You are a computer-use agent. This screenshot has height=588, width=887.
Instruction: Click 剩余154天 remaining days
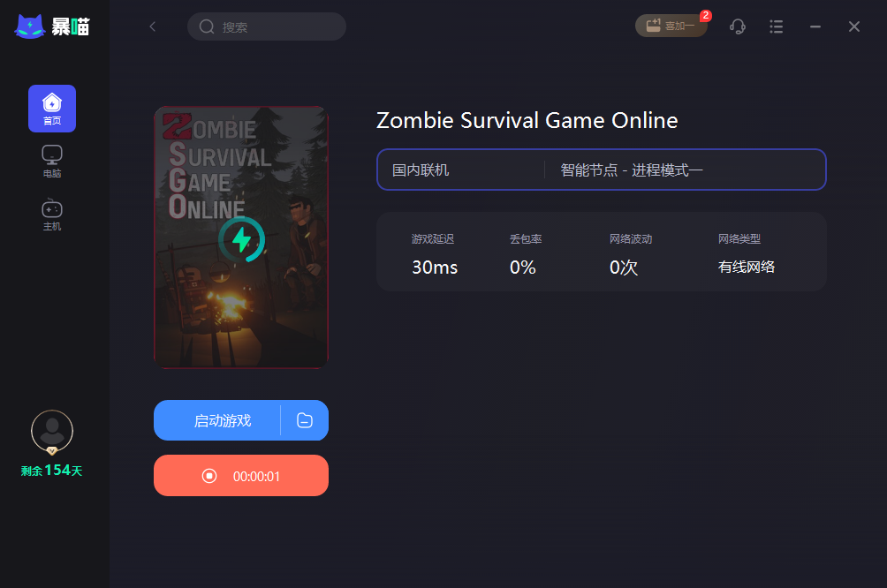tap(51, 471)
